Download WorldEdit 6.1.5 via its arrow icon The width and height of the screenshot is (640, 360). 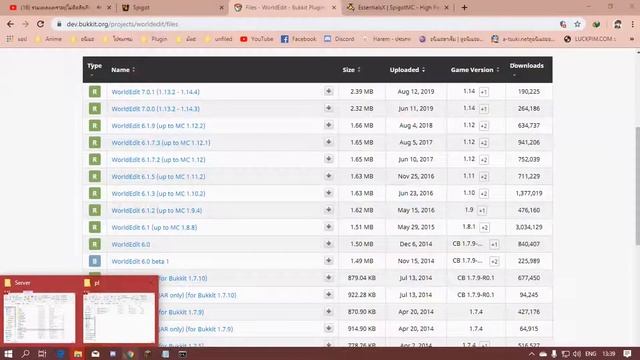pyautogui.click(x=329, y=176)
